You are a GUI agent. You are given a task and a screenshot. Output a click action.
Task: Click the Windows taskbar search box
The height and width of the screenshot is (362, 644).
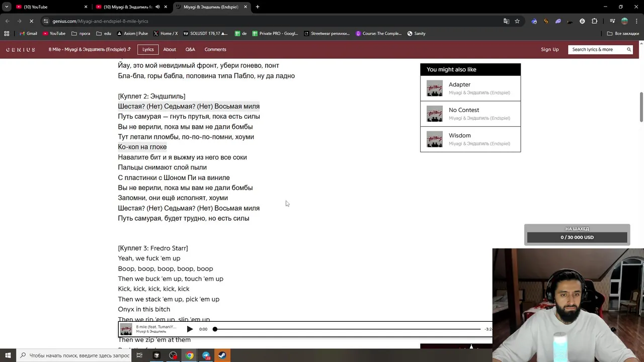coord(74,355)
